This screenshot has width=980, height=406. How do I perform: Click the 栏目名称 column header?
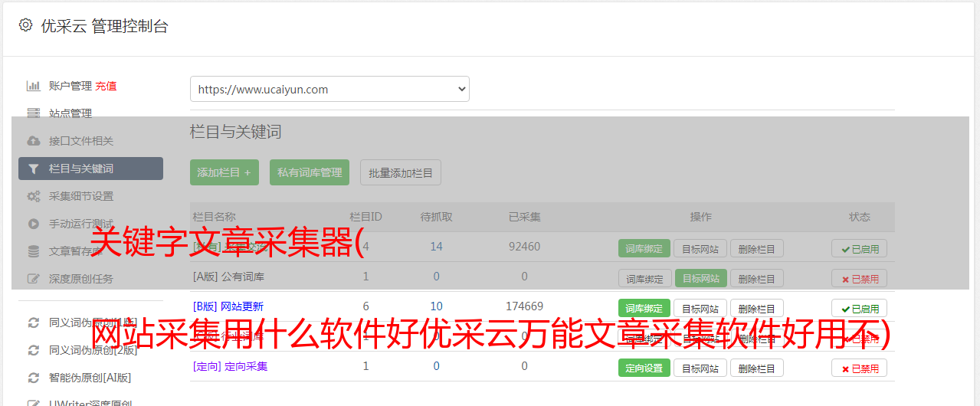(215, 217)
